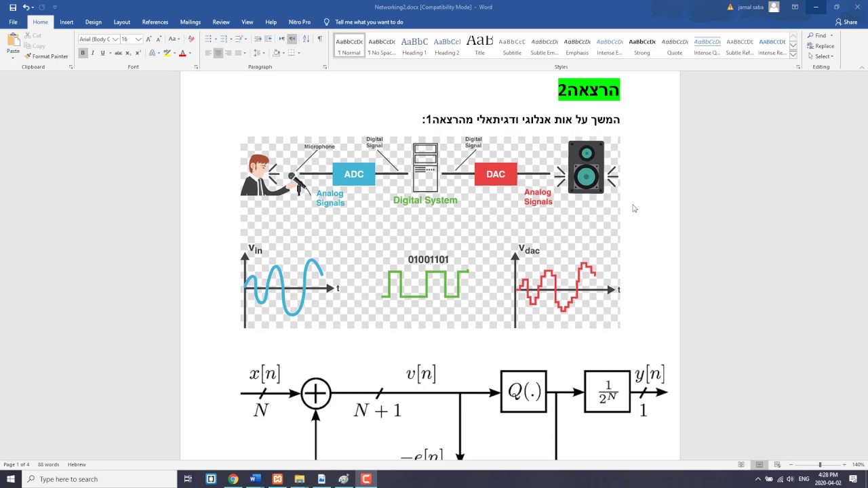Open the font size dropdown

coord(138,39)
